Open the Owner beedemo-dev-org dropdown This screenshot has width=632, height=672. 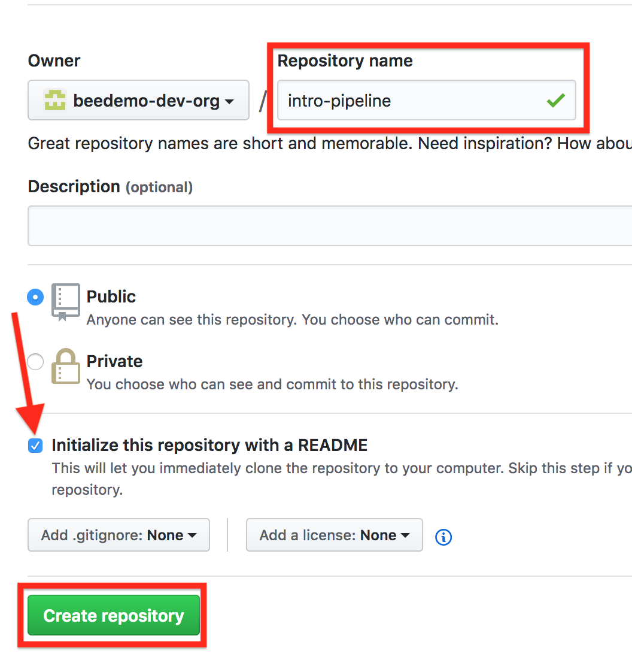point(138,100)
